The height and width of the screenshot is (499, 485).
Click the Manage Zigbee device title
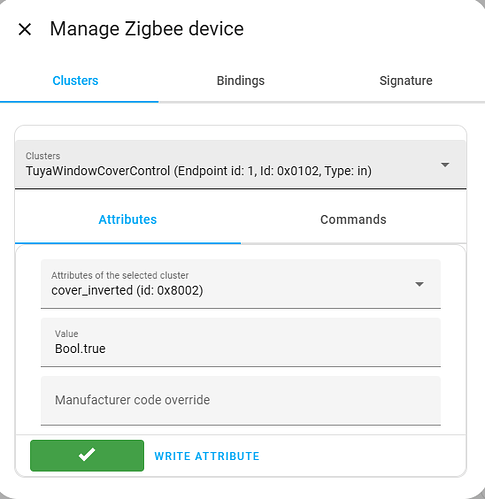[147, 29]
